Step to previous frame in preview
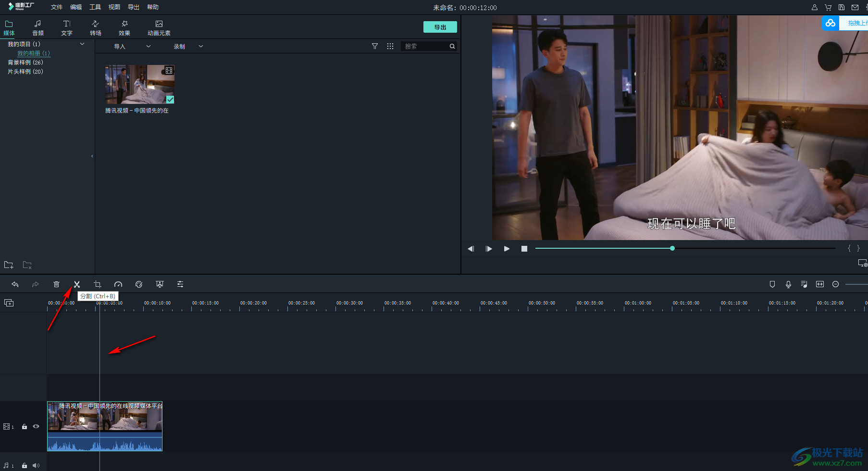 [471, 249]
